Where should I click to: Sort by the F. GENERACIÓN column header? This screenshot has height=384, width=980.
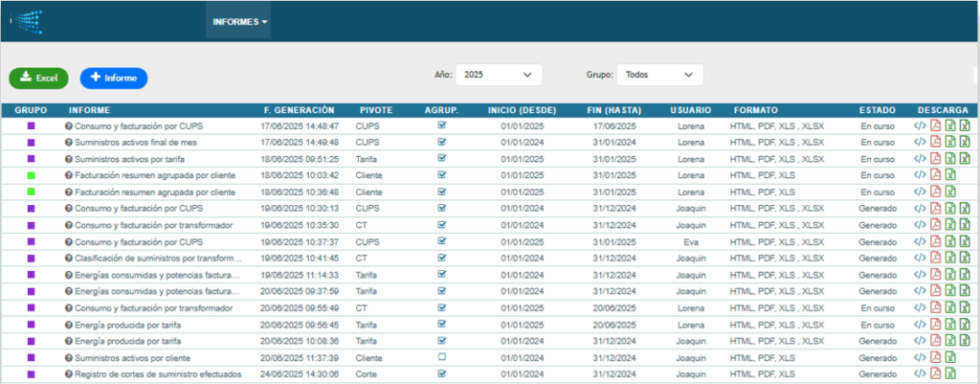[299, 110]
